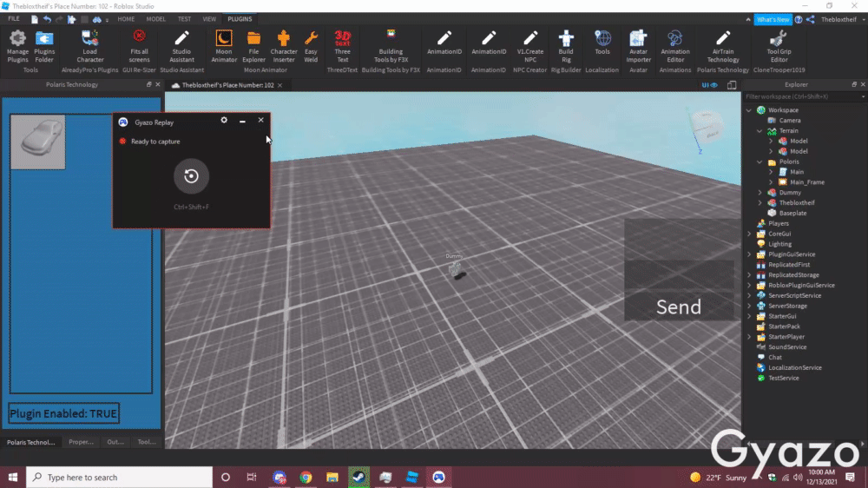Image resolution: width=868 pixels, height=488 pixels.
Task: Open Localization Tools
Action: [602, 43]
